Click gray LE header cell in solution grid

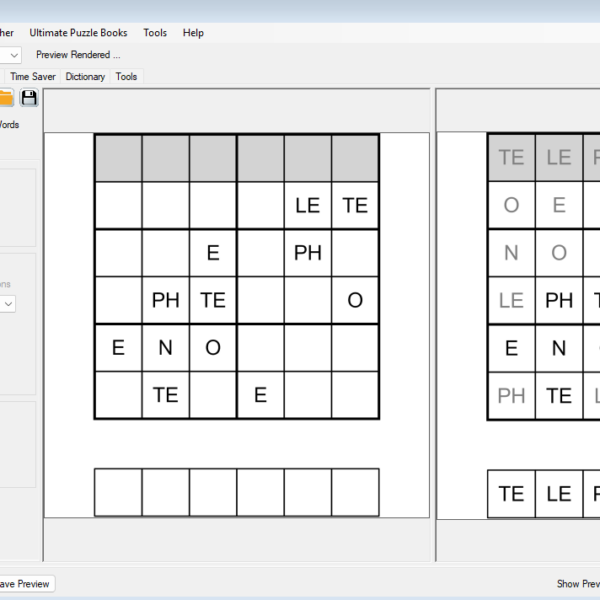[x=559, y=157]
